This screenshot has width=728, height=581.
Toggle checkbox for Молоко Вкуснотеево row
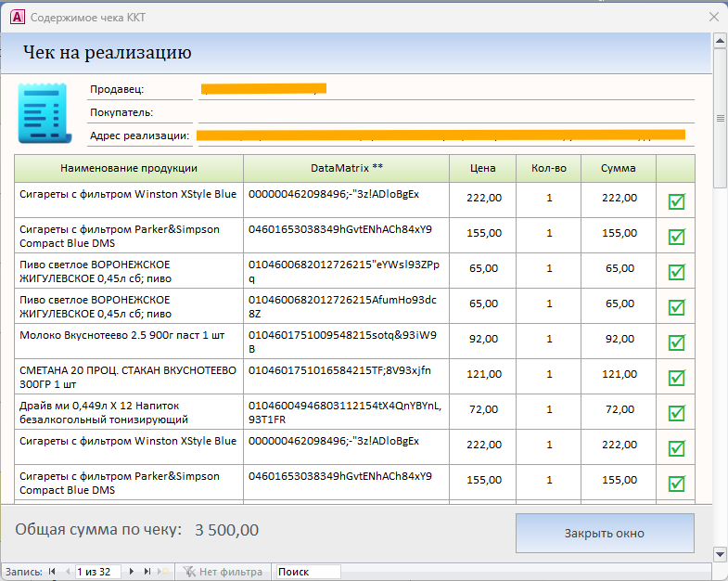click(676, 342)
